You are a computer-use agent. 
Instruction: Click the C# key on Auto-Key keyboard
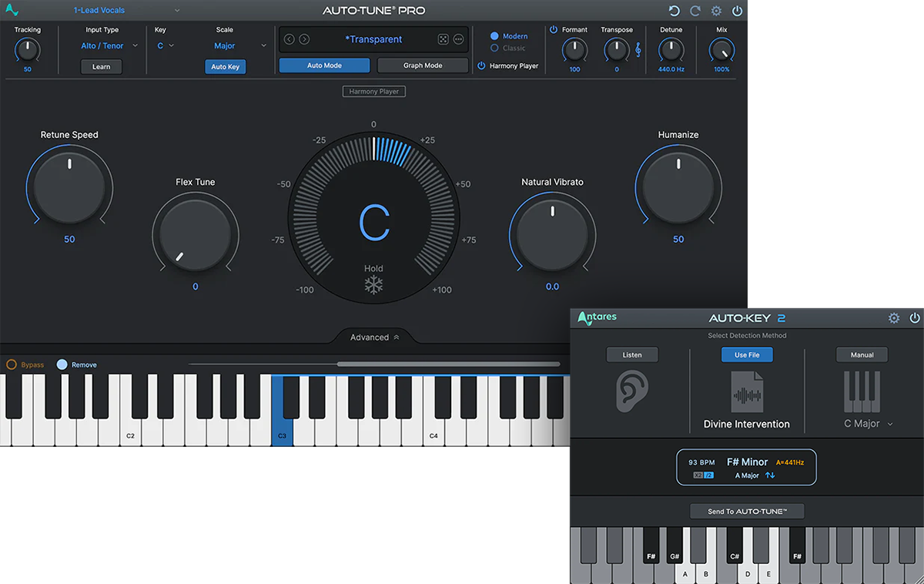click(x=735, y=545)
